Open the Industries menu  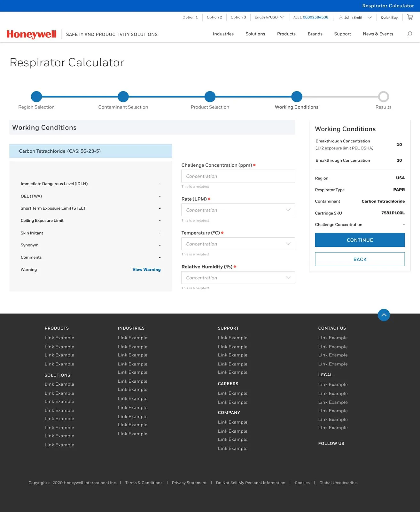click(x=223, y=34)
